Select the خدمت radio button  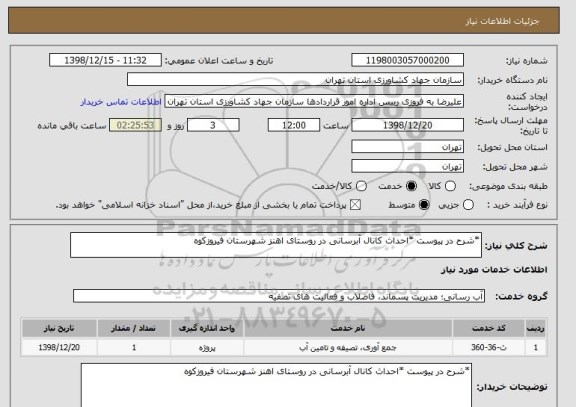point(411,186)
